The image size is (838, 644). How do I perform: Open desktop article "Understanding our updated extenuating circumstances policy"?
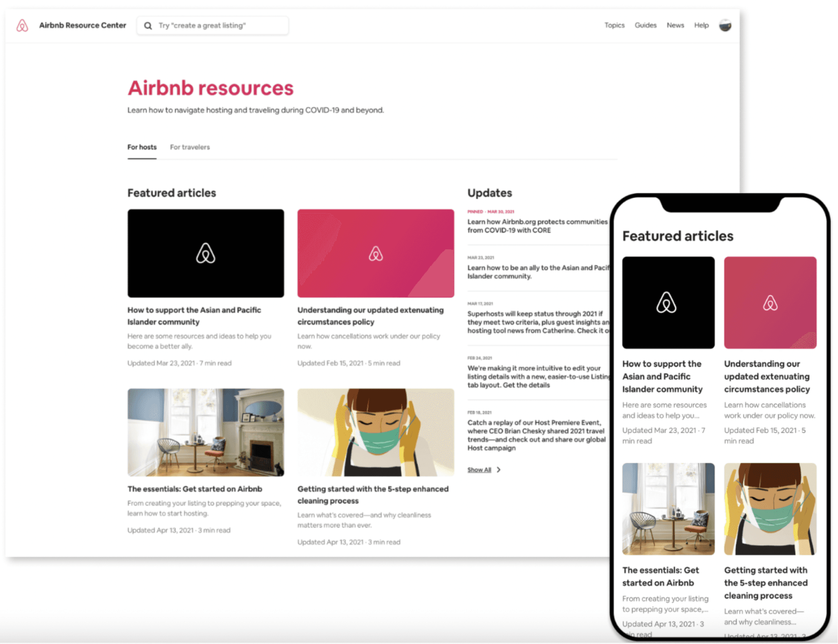370,316
